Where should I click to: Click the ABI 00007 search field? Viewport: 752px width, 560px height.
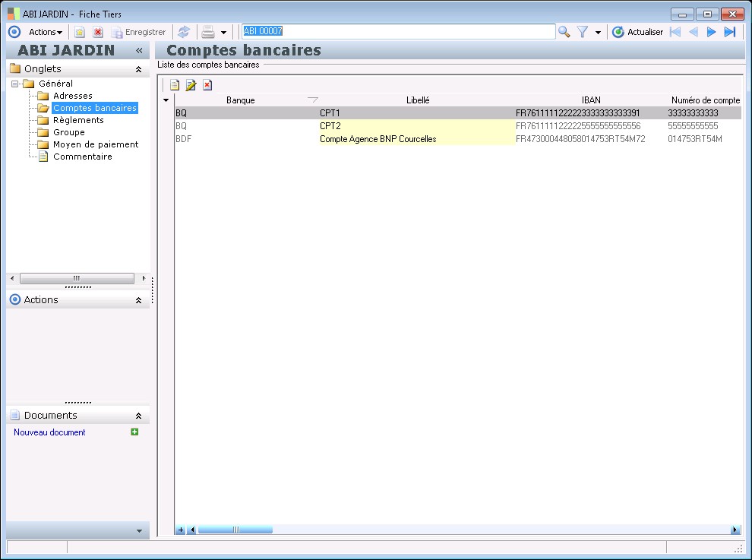[398, 31]
